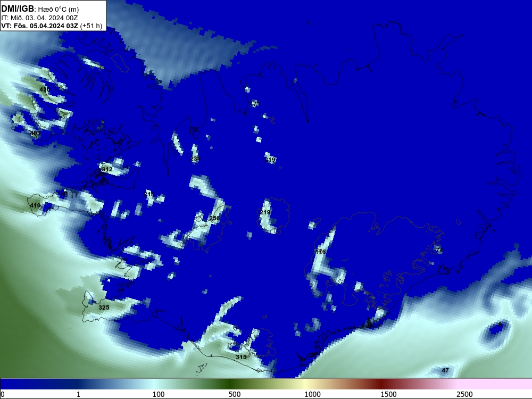532x399 pixels.
Task: Click the map value 74
Action: 439,251
